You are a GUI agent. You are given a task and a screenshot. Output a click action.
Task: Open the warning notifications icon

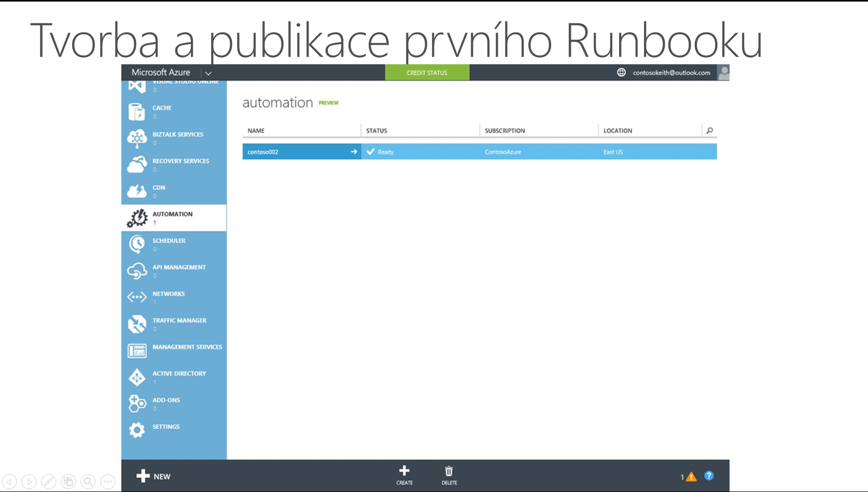(691, 477)
